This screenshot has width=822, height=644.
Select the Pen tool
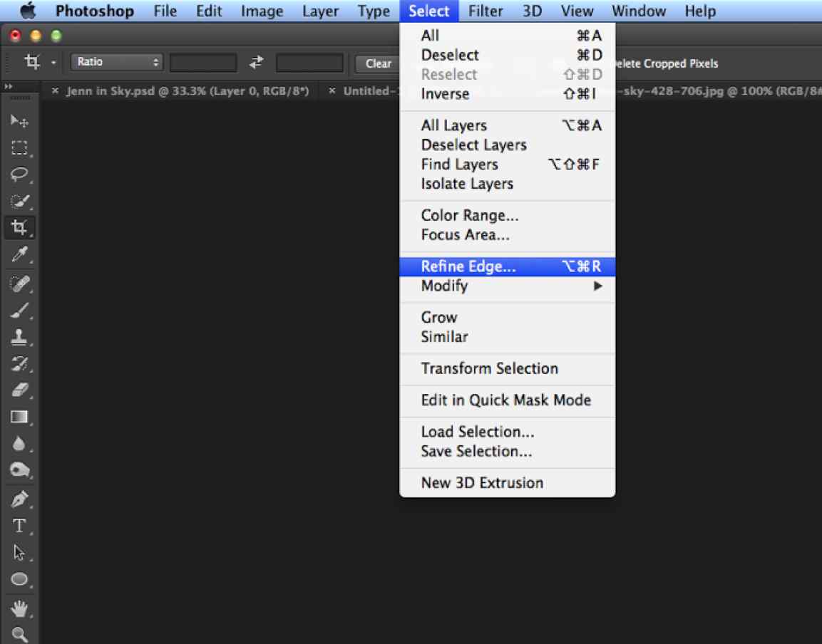pyautogui.click(x=19, y=499)
